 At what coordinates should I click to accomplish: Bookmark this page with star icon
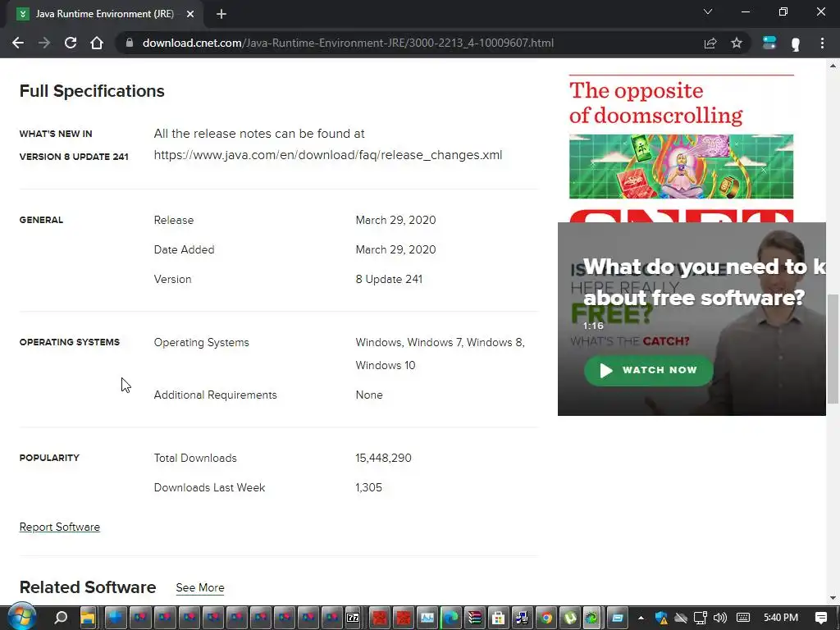pos(737,43)
